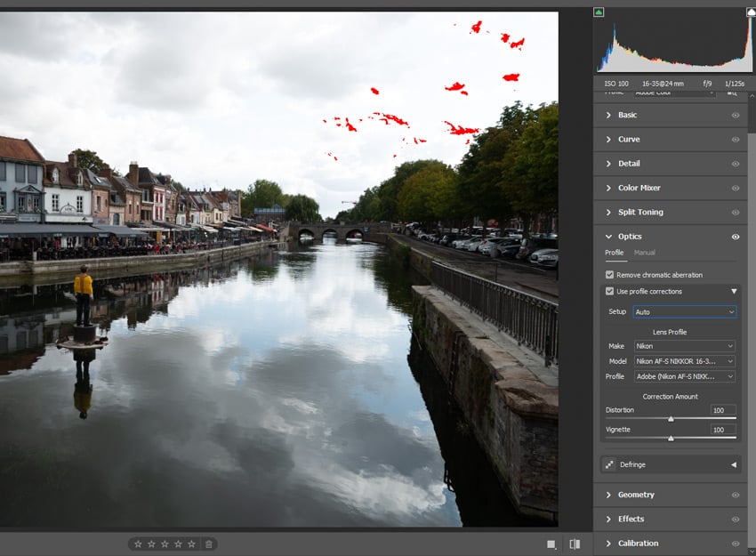Open the Setup dropdown set to Auto
756x556 pixels.
tap(684, 312)
